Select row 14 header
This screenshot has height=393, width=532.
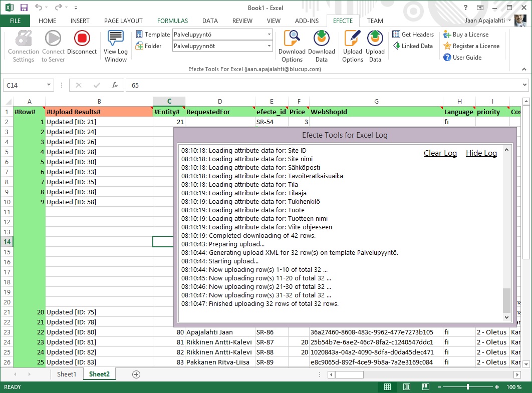7,242
